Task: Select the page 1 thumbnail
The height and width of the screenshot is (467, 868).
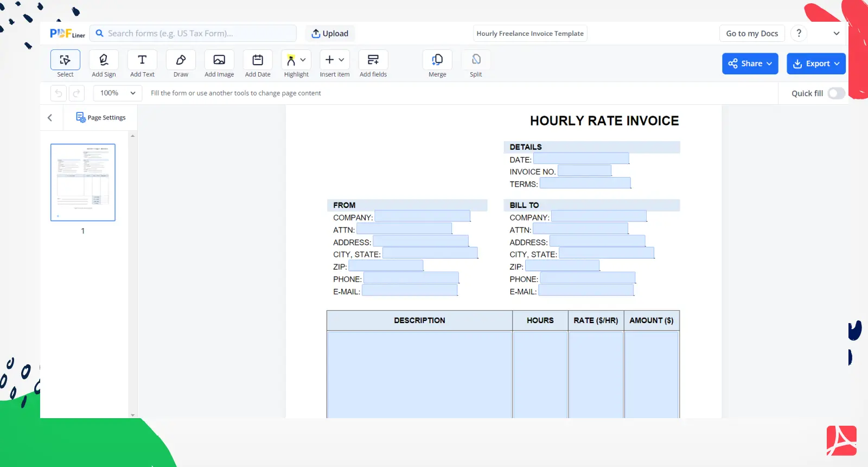Action: tap(83, 182)
